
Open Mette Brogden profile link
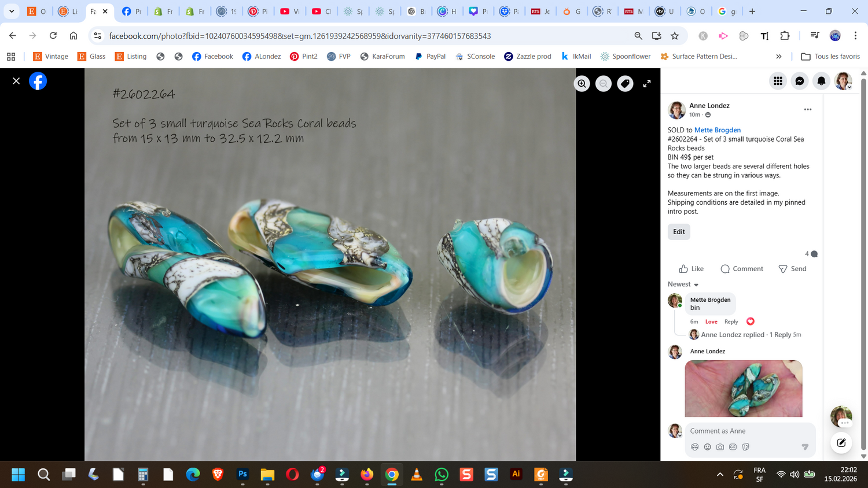coord(717,130)
